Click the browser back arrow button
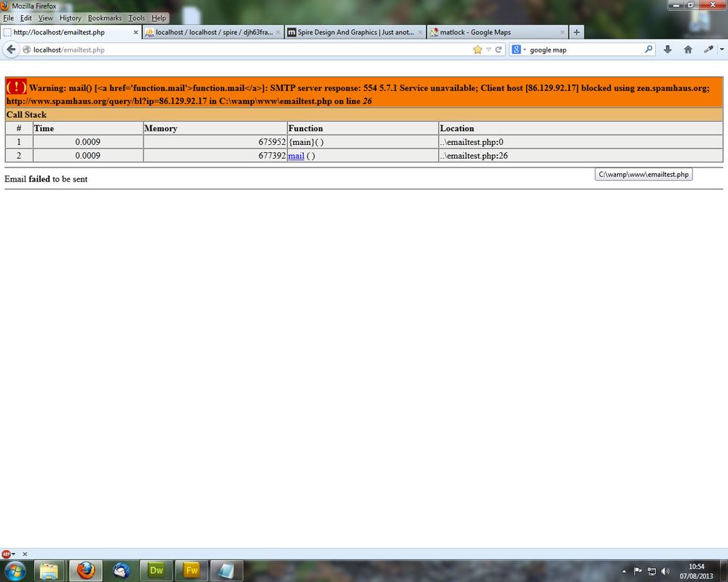This screenshot has height=582, width=728. [11, 50]
